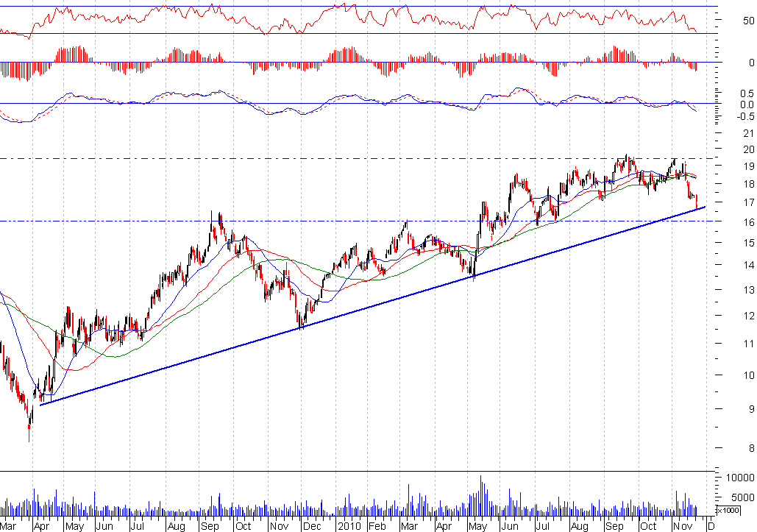
Task: Select price level '20' on the price axis
Action: (749, 149)
